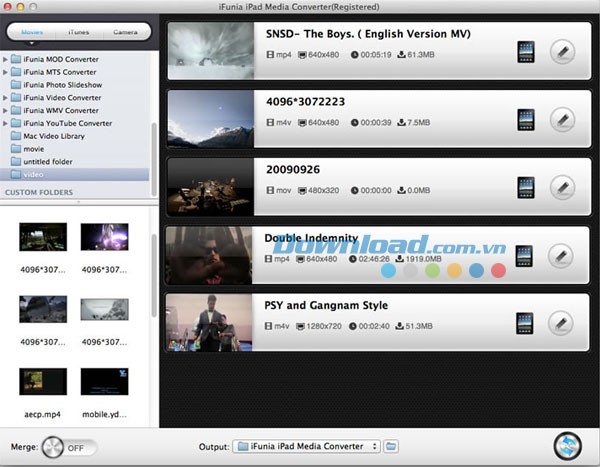Image resolution: width=600 pixels, height=467 pixels.
Task: Click the title 20090926
Action: coord(293,170)
